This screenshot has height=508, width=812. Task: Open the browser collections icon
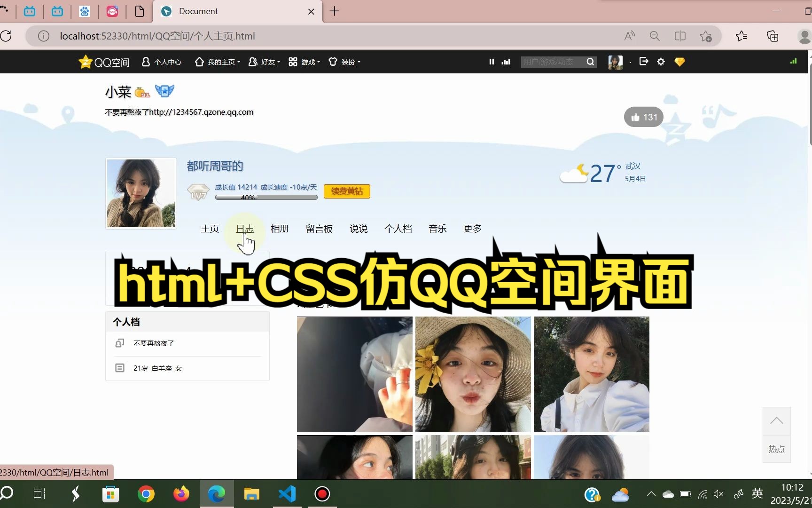pos(773,36)
